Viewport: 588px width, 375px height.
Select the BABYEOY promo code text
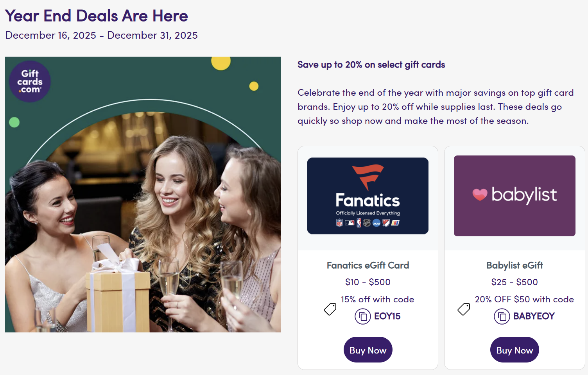click(534, 316)
